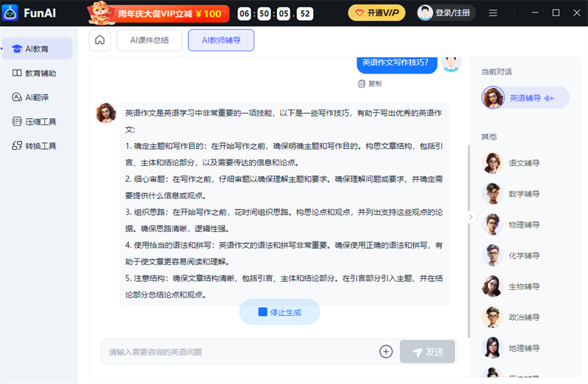Click the FunAI logo icon
This screenshot has width=588, height=384.
(x=10, y=12)
